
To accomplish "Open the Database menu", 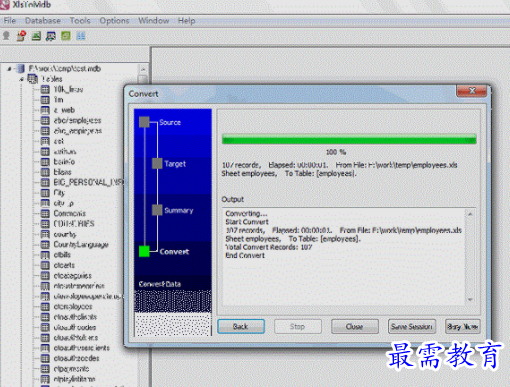I will pyautogui.click(x=43, y=21).
